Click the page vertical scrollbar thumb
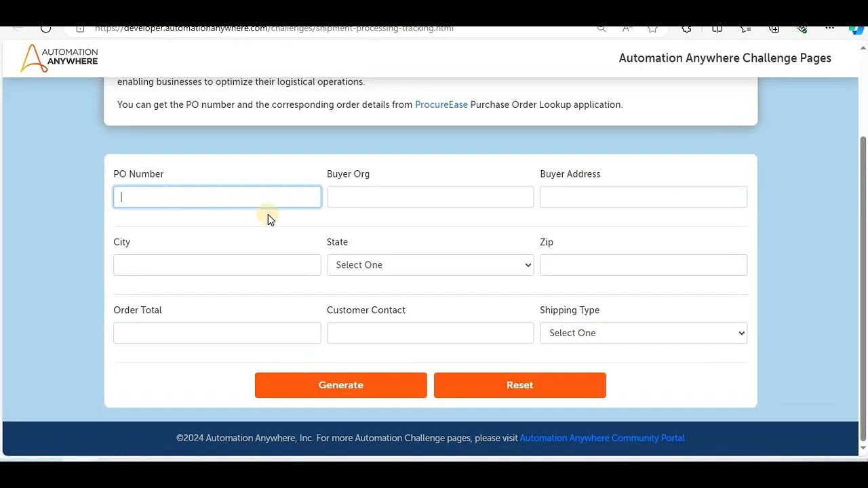Viewport: 868px width, 488px height. point(863,288)
